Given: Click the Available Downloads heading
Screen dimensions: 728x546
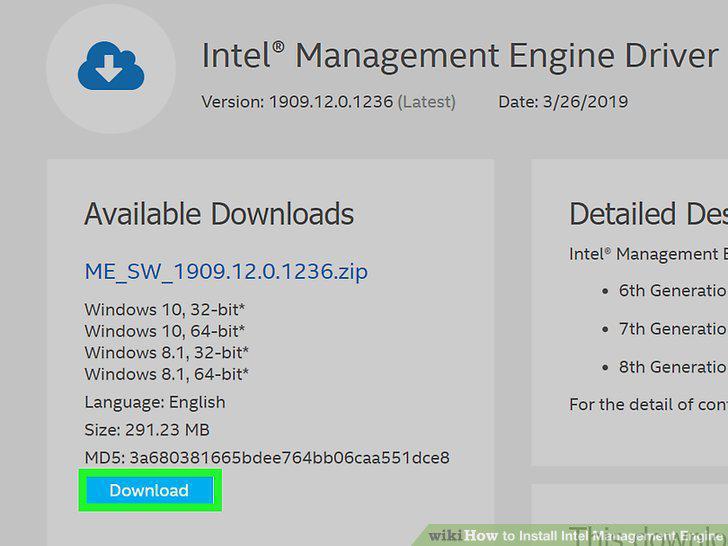Looking at the screenshot, I should click(x=219, y=214).
